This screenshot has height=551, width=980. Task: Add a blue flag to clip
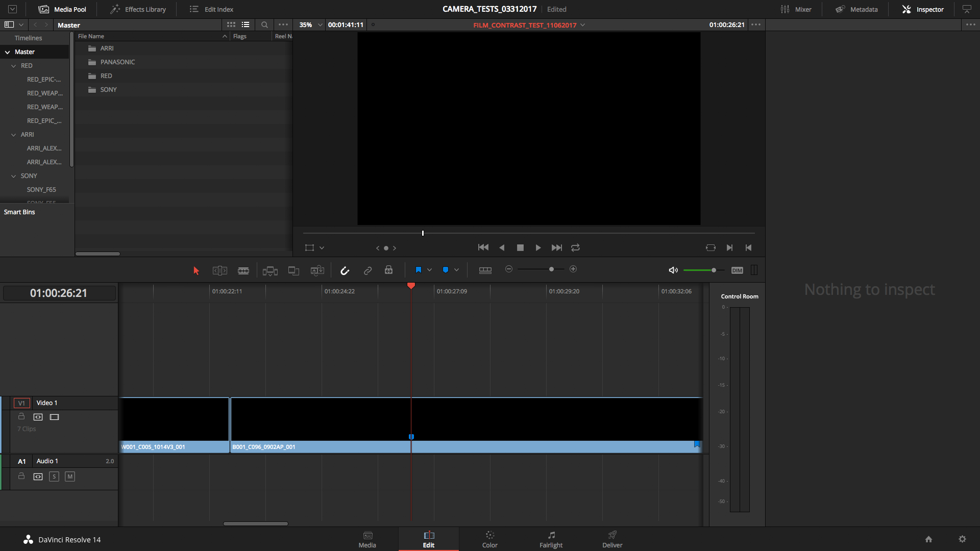419,270
